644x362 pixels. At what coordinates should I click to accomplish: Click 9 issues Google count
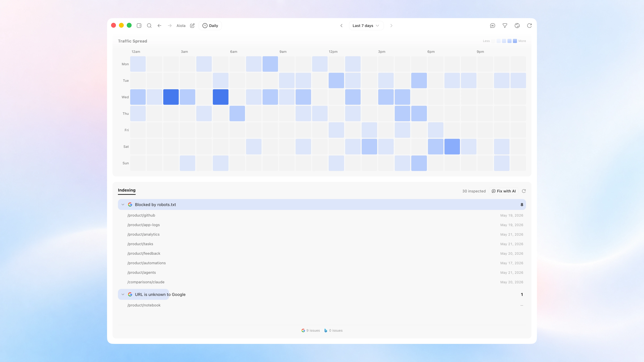(x=313, y=330)
